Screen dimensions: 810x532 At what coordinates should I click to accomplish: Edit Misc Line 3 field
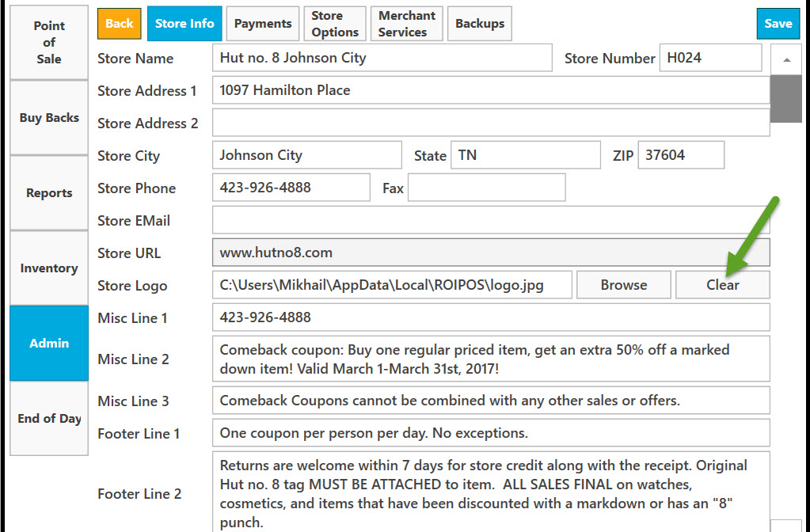click(x=491, y=401)
